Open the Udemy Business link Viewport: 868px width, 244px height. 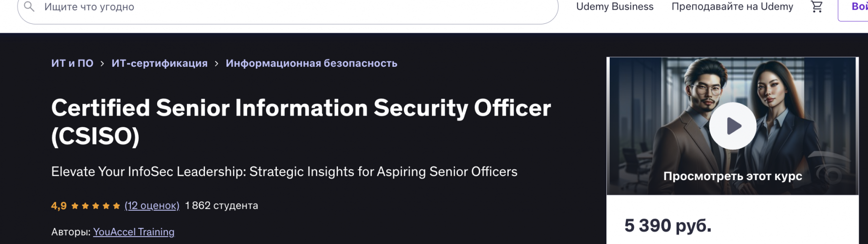(x=615, y=7)
